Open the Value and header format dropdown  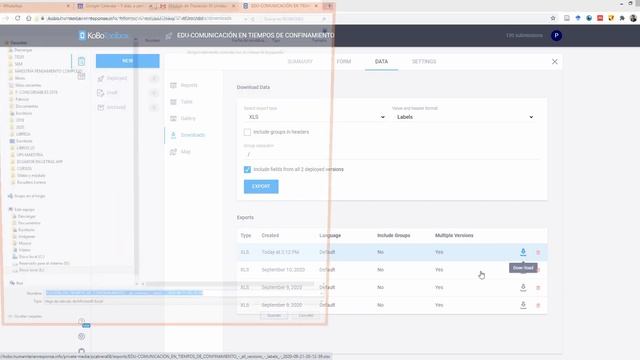coord(465,117)
